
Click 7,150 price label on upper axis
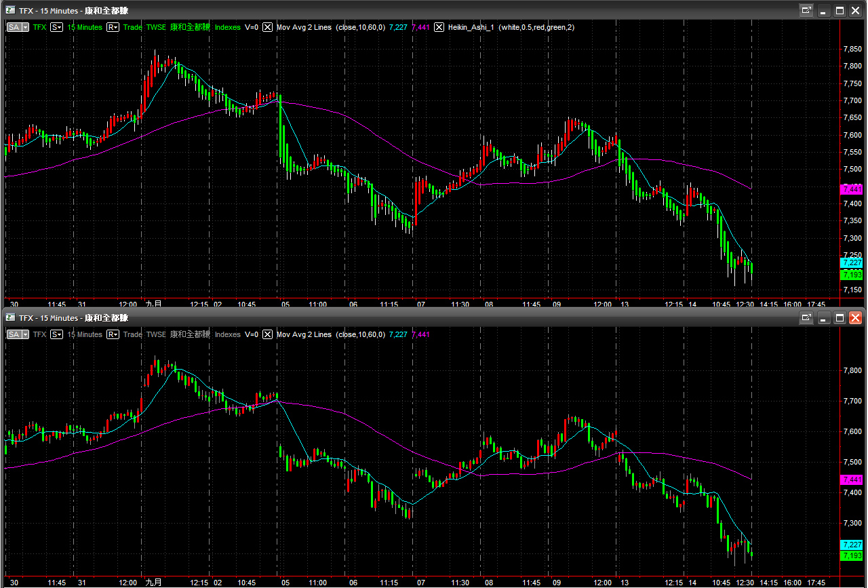[852, 290]
